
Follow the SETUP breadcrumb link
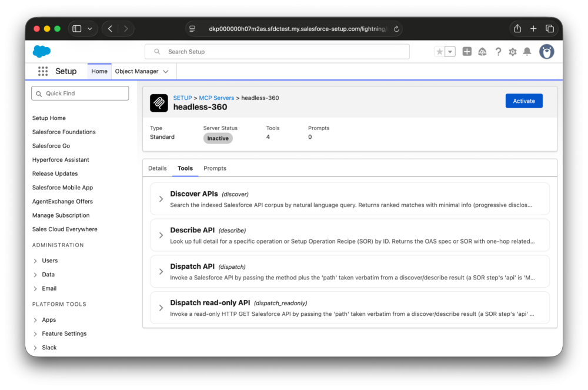tap(183, 98)
